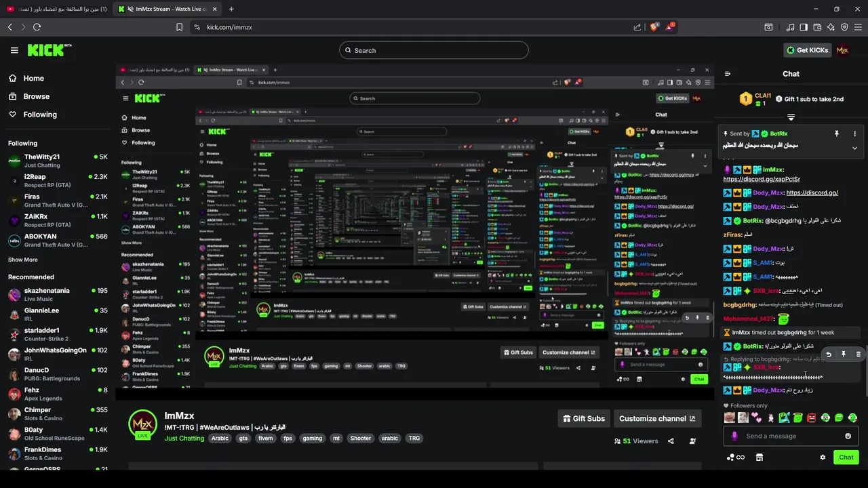Open starladder1 recommended channel
This screenshot has width=868, height=488.
click(58, 334)
